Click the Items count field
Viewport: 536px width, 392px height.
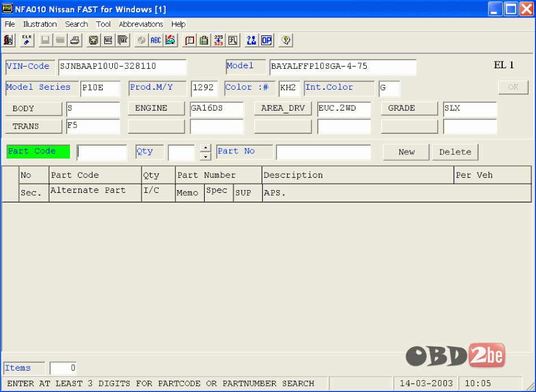(x=63, y=368)
